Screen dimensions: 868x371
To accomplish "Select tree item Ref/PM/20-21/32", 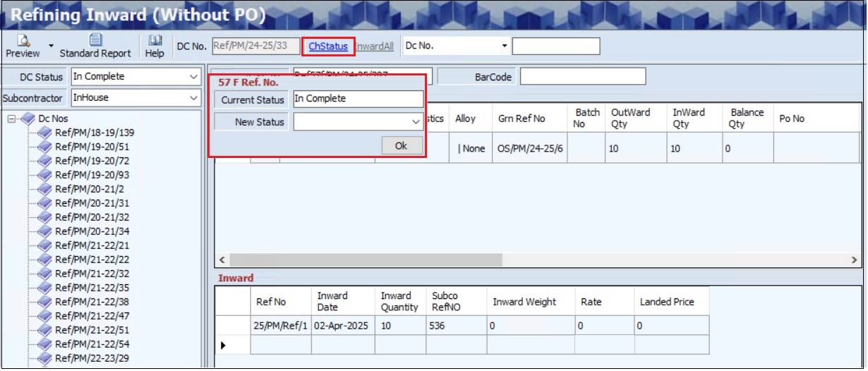I will pyautogui.click(x=92, y=217).
